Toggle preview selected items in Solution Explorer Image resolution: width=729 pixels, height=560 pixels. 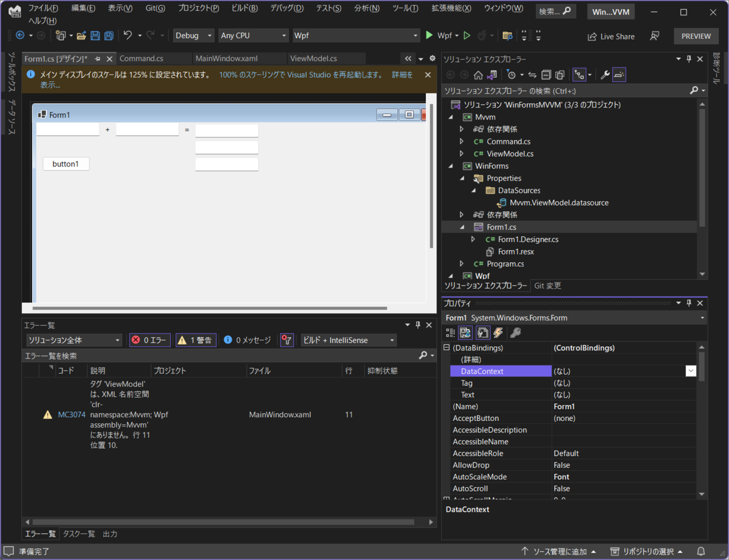tap(619, 75)
